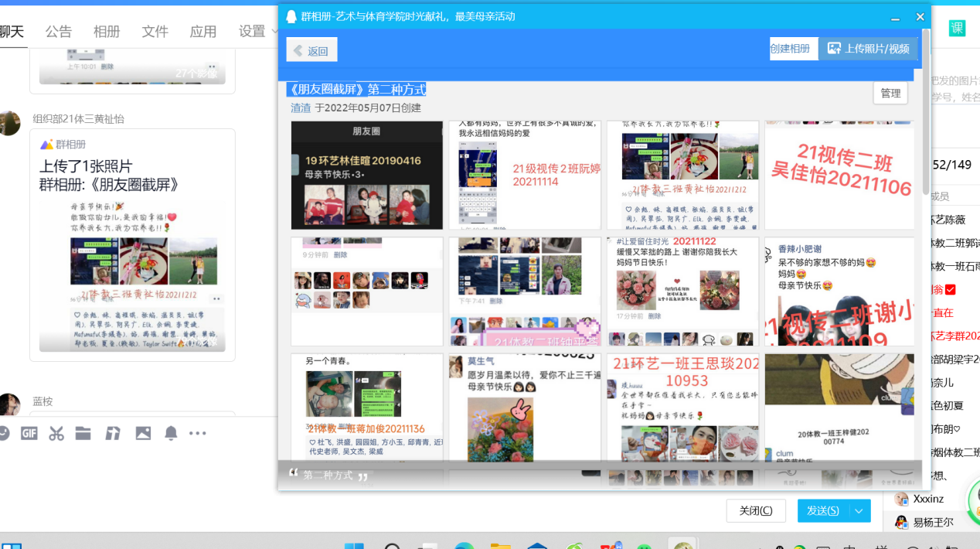The image size is (980, 549).
Task: Open the 群相册:《朋友圈截屏》 link in chat
Action: tap(109, 185)
